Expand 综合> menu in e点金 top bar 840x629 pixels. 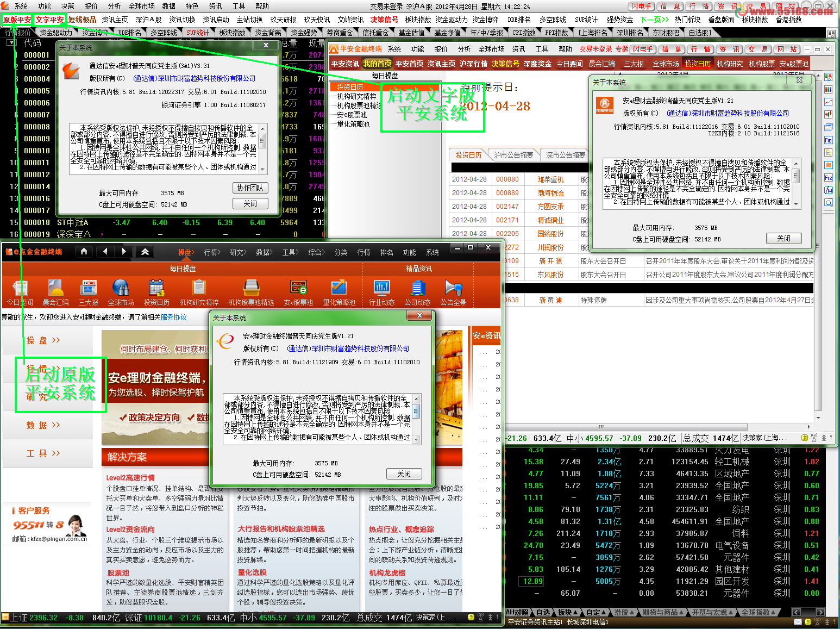(316, 252)
